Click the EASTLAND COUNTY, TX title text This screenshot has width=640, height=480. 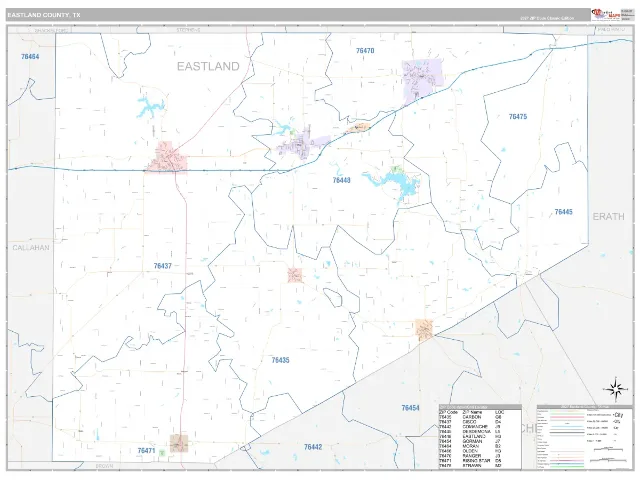44,15
